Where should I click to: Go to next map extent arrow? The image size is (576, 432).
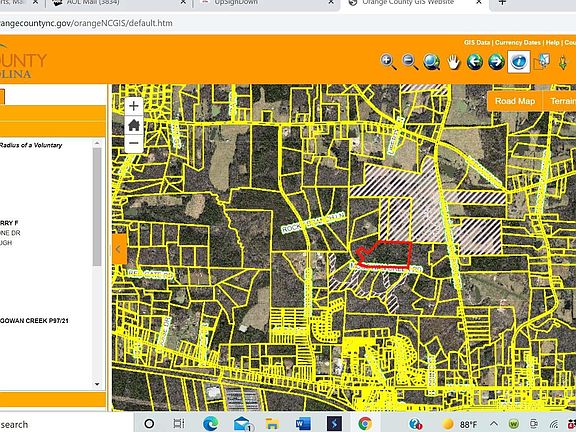[496, 61]
